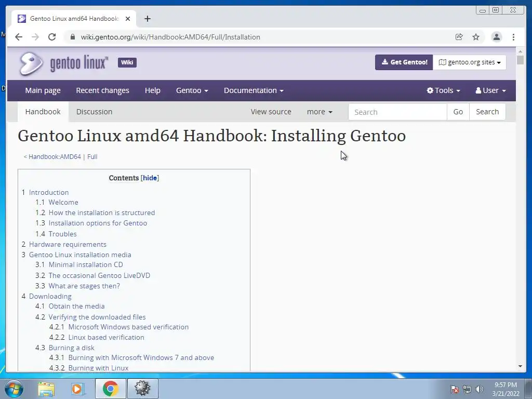Open Windows Explorer from the taskbar
The image size is (532, 399).
tap(46, 389)
